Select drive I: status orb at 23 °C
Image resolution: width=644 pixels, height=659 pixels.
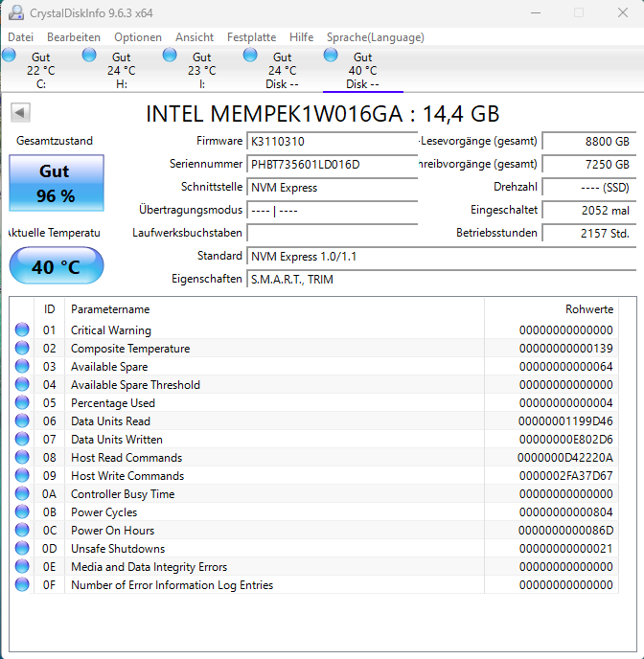pyautogui.click(x=170, y=55)
